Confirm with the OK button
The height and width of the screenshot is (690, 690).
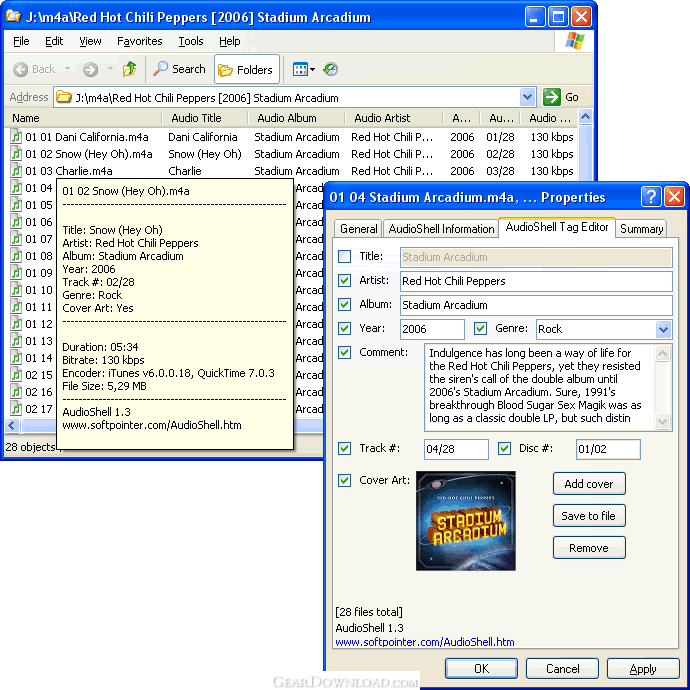(x=481, y=669)
